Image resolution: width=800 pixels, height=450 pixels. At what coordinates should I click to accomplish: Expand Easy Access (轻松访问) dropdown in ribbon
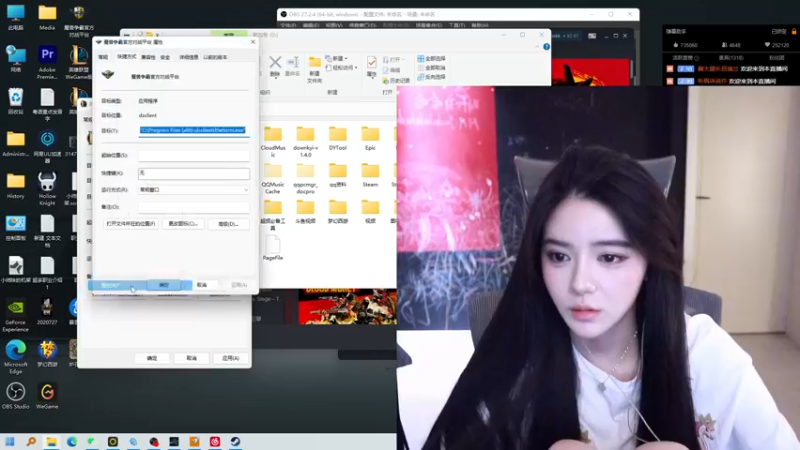tap(342, 67)
